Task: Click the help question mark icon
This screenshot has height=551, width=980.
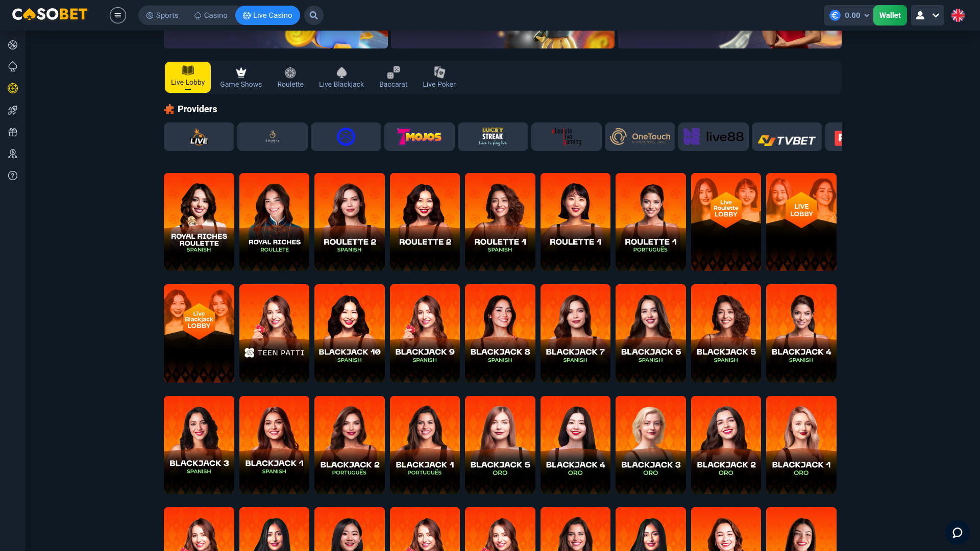Action: (12, 176)
